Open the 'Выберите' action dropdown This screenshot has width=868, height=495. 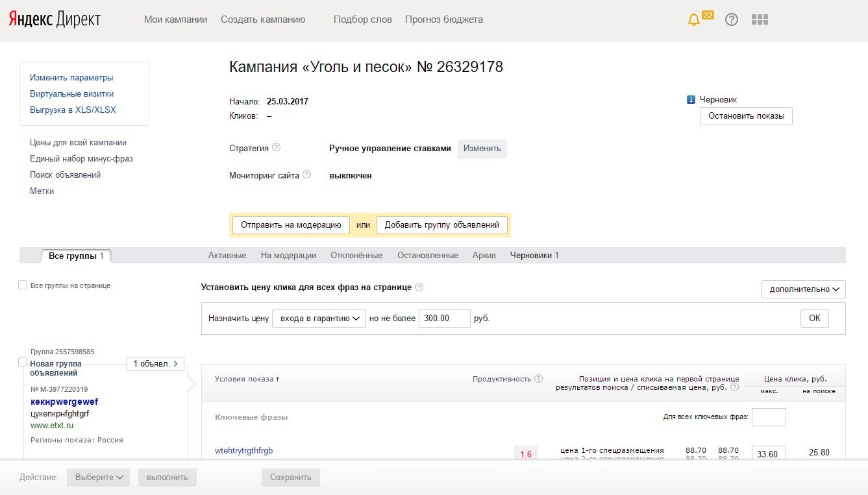pyautogui.click(x=99, y=477)
